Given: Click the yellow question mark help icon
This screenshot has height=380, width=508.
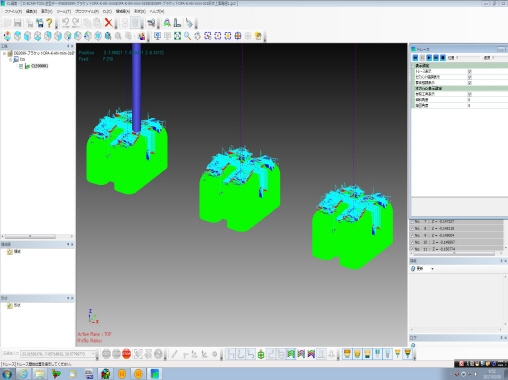Looking at the screenshot, I should [x=49, y=23].
